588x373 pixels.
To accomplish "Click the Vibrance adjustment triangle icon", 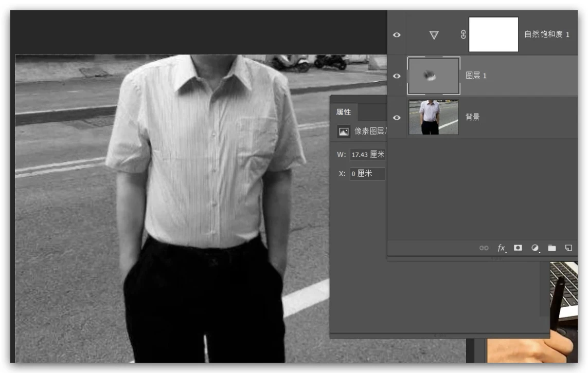I will click(434, 35).
